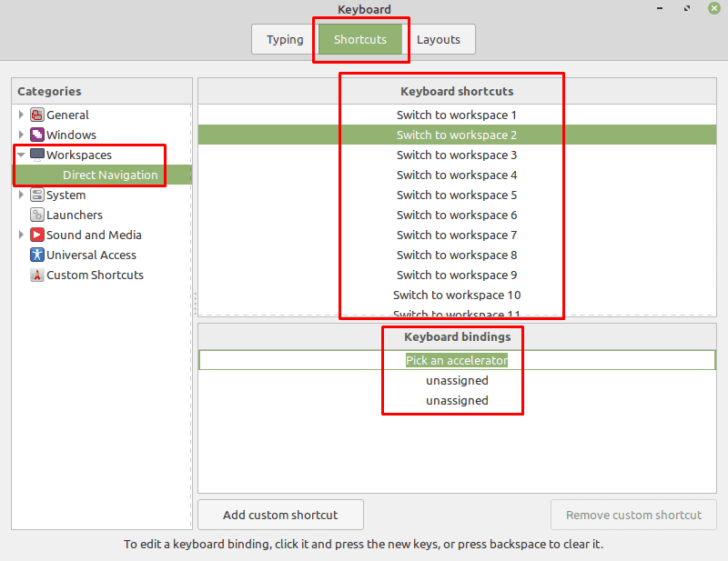This screenshot has width=728, height=561.
Task: Select Switch to workspace 9
Action: [x=457, y=275]
